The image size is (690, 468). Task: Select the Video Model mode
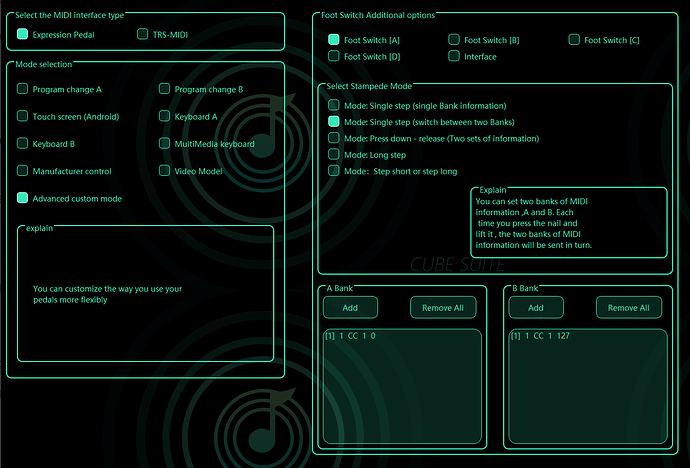coord(165,171)
